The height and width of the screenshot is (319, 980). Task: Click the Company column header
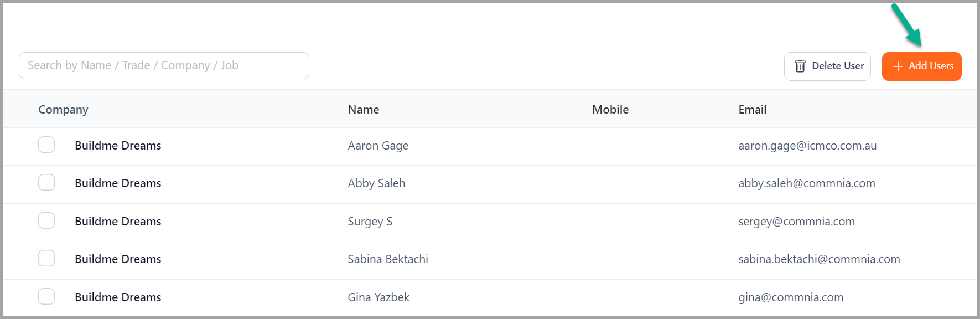63,110
